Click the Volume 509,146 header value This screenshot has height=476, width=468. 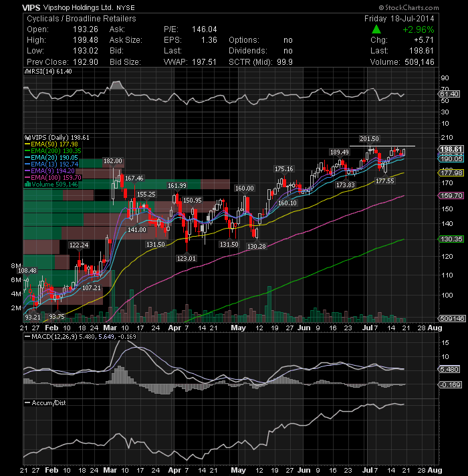point(419,62)
